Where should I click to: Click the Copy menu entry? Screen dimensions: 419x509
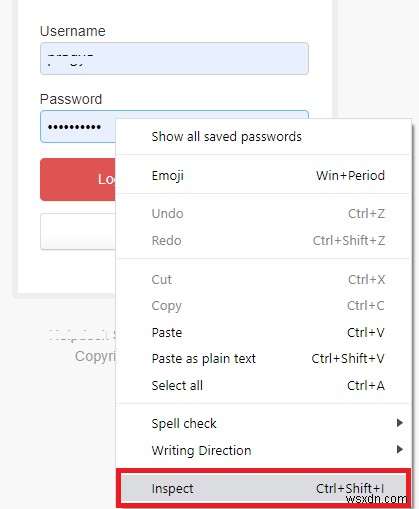click(263, 306)
